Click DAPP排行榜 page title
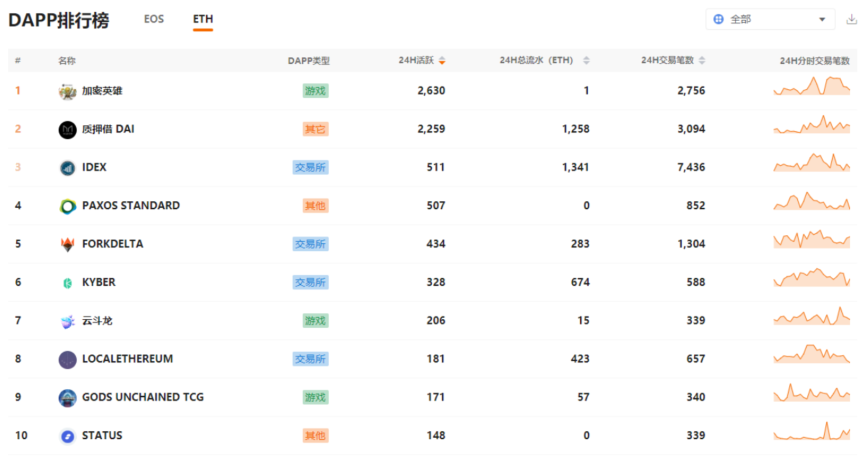Screen dimensions: 864x462 58,20
